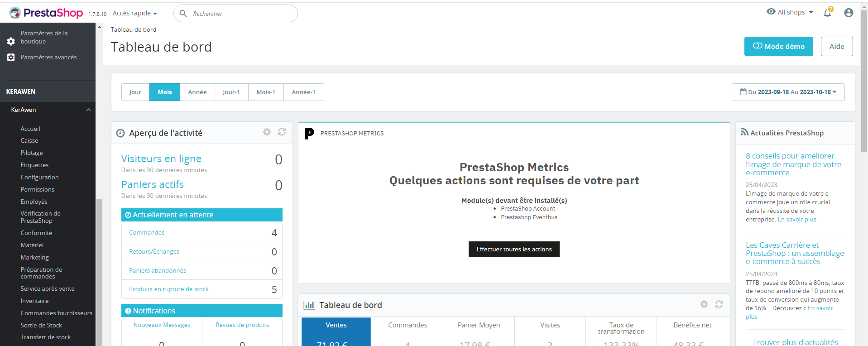Click the PrestaShop Metrics P logo

(x=309, y=134)
